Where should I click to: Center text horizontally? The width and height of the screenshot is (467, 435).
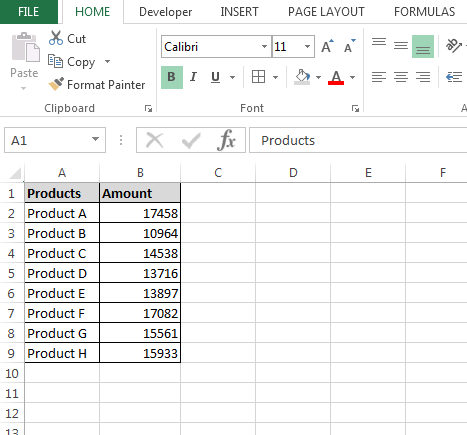(401, 77)
